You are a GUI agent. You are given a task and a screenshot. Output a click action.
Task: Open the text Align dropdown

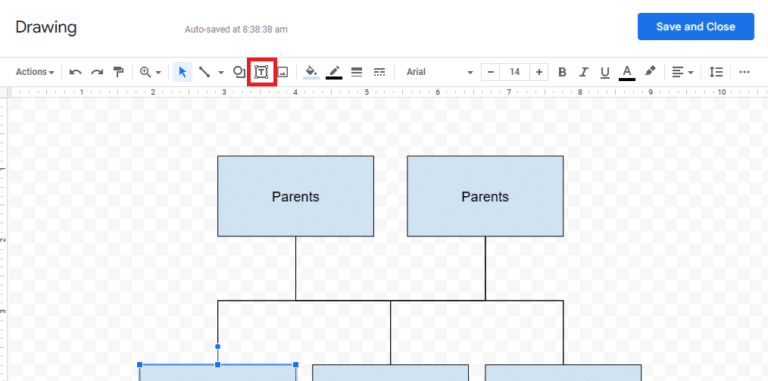pyautogui.click(x=682, y=72)
